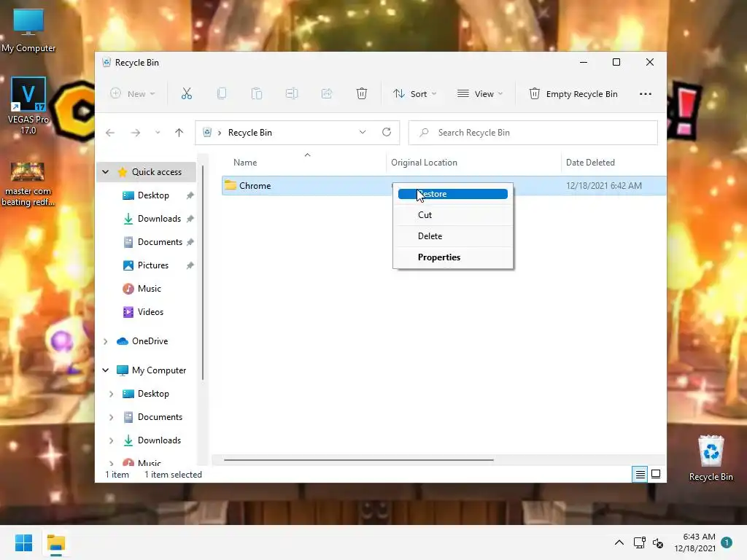Click taskbar clock showing 6:43 AM
Screen dimensions: 747x560
pyautogui.click(x=694, y=542)
